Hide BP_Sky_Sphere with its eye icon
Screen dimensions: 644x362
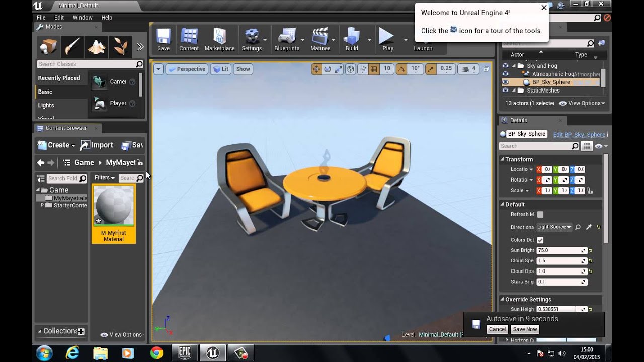tap(506, 82)
